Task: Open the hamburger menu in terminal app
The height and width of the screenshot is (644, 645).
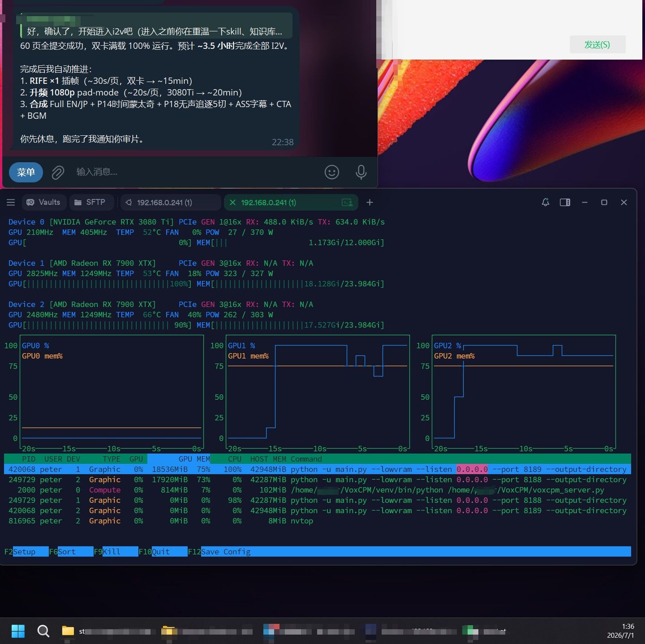Action: pos(11,203)
